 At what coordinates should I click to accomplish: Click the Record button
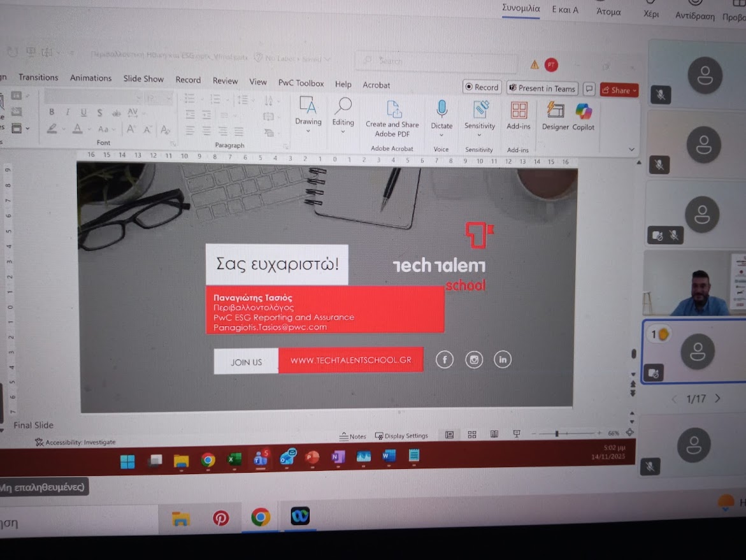[x=482, y=87]
